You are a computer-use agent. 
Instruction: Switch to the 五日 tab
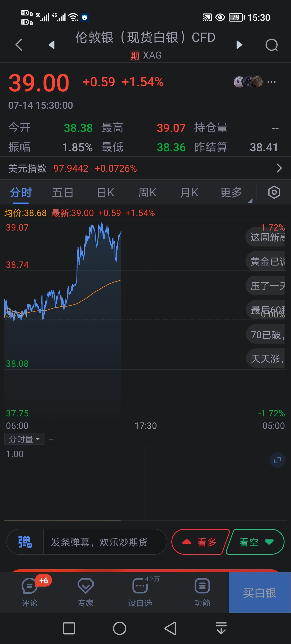63,193
